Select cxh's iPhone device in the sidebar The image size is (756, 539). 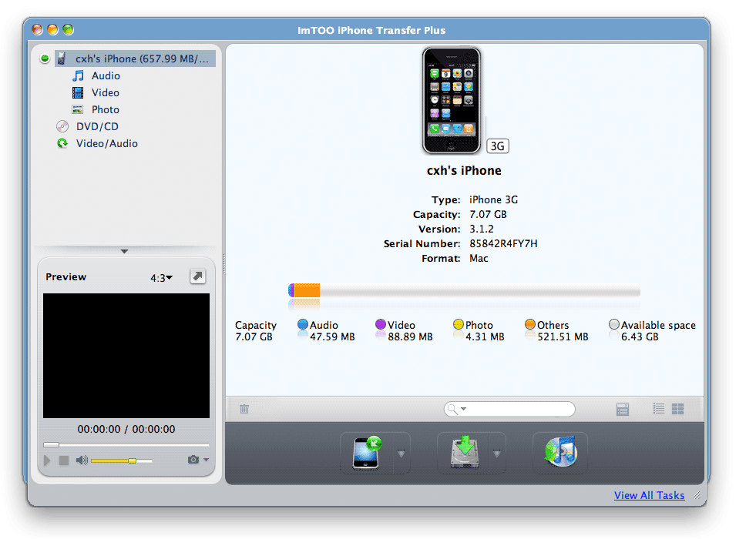(135, 59)
